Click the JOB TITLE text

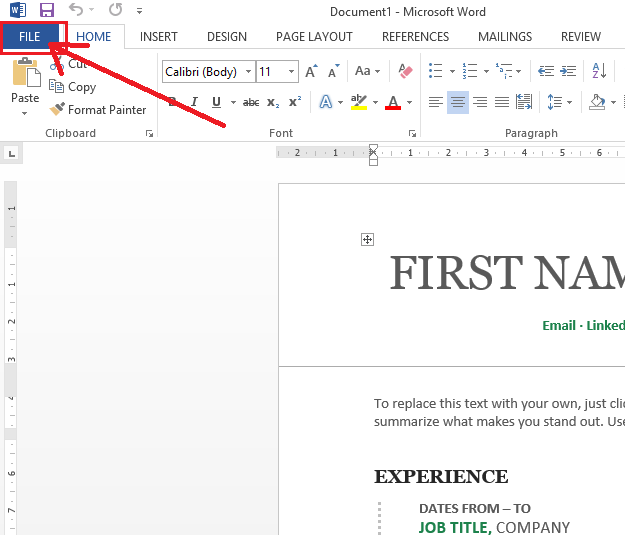(x=454, y=528)
